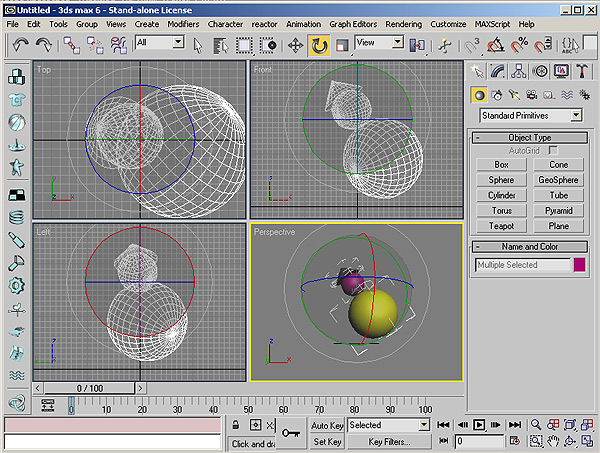Select the Lights category icon

(514, 94)
